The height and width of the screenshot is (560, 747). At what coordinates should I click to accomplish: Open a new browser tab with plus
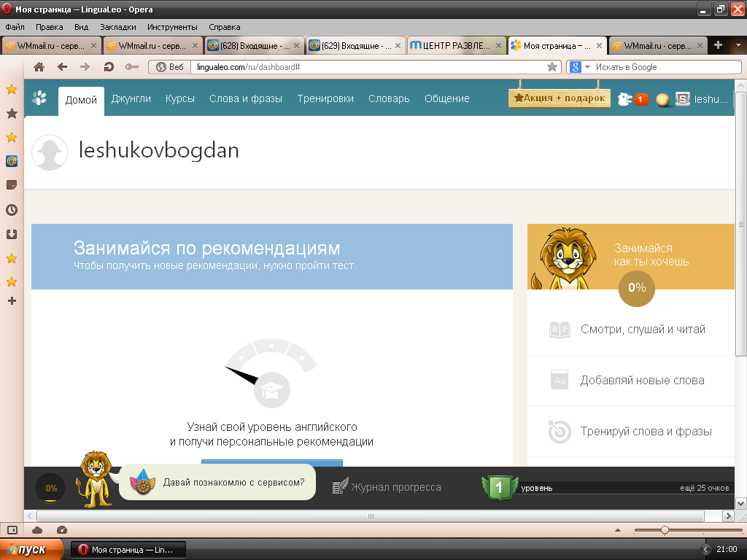click(719, 45)
